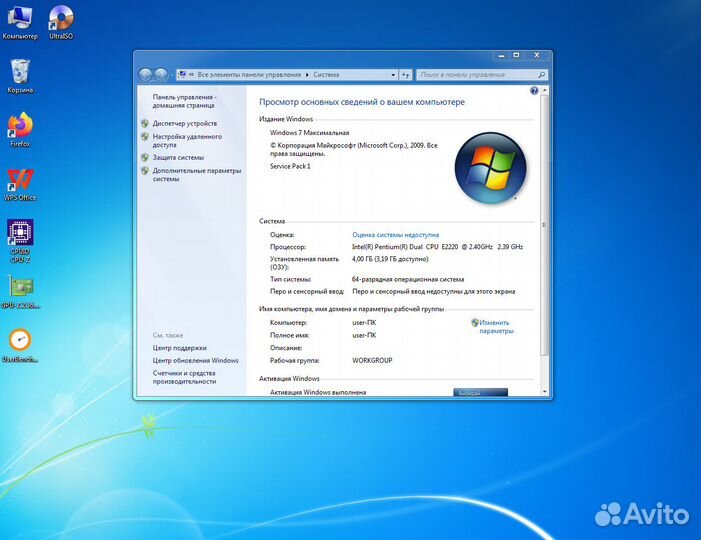701x540 pixels.
Task: Click the Forward navigation arrow
Action: click(161, 75)
